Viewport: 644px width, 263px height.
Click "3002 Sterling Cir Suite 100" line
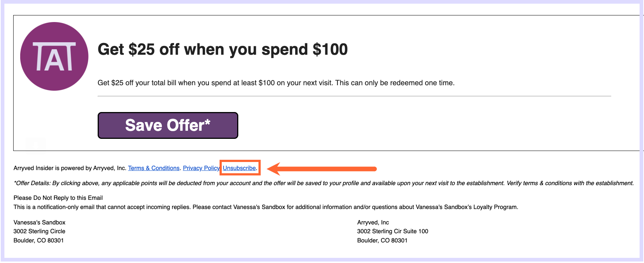(392, 231)
